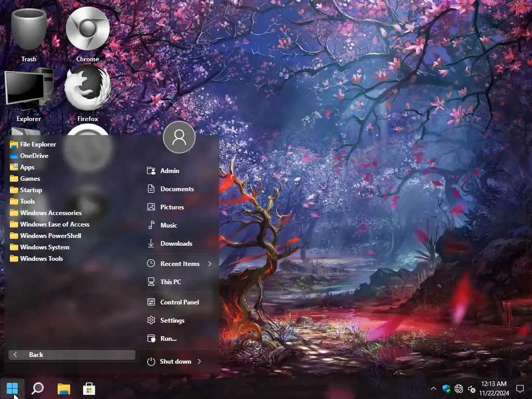The height and width of the screenshot is (399, 532).
Task: Open Control Panel
Action: [x=174, y=302]
